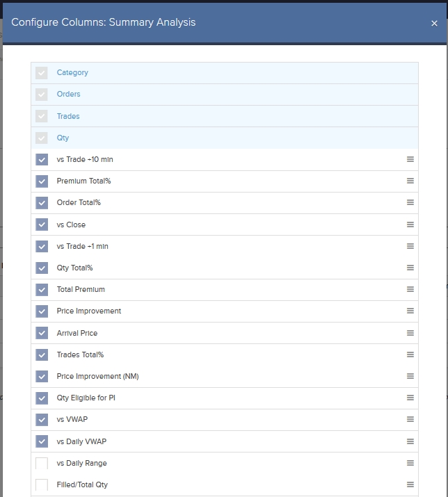The image size is (448, 497).
Task: Click the Order Total% label
Action: point(79,202)
